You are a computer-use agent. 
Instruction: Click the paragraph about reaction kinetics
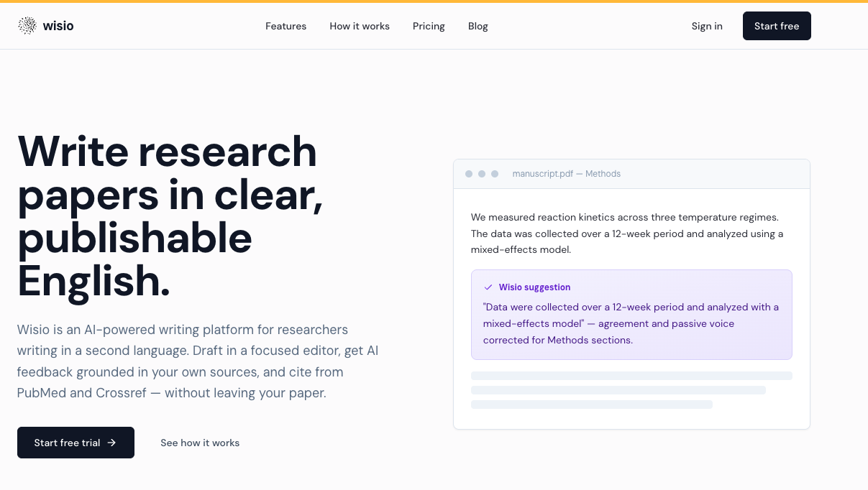627,234
